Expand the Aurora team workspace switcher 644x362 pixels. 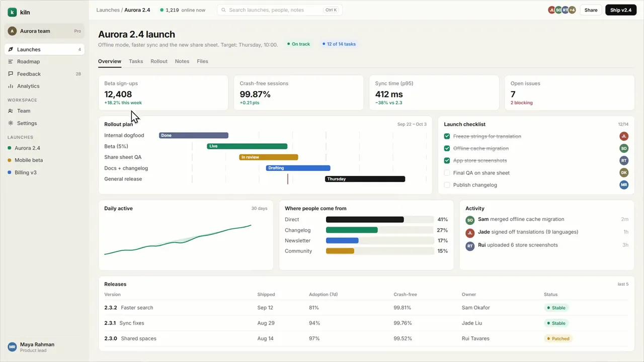tap(44, 31)
